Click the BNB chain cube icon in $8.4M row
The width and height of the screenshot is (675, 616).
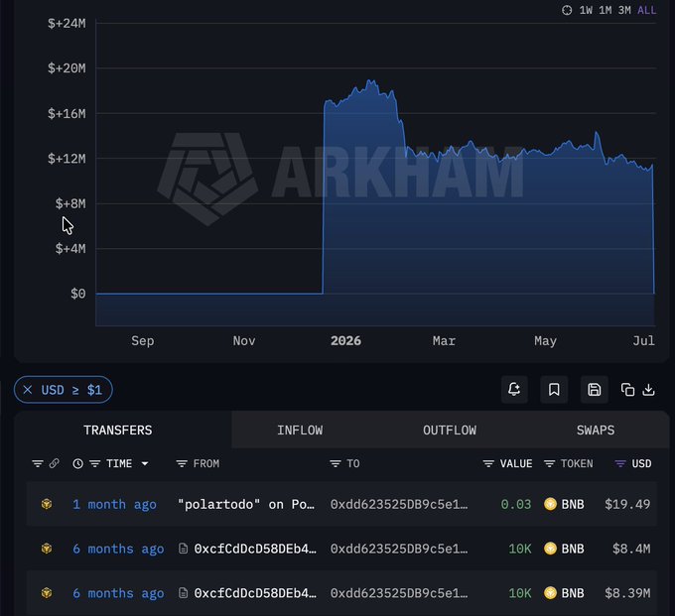47,549
